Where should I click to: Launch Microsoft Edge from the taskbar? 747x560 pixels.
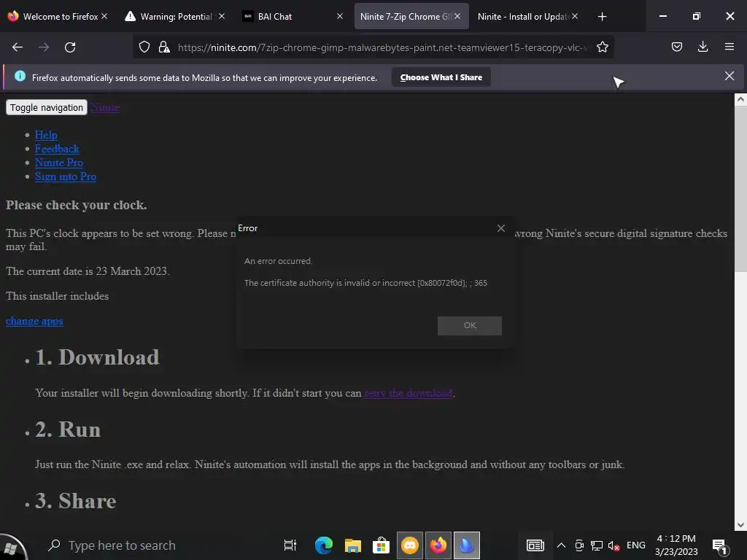(x=324, y=545)
